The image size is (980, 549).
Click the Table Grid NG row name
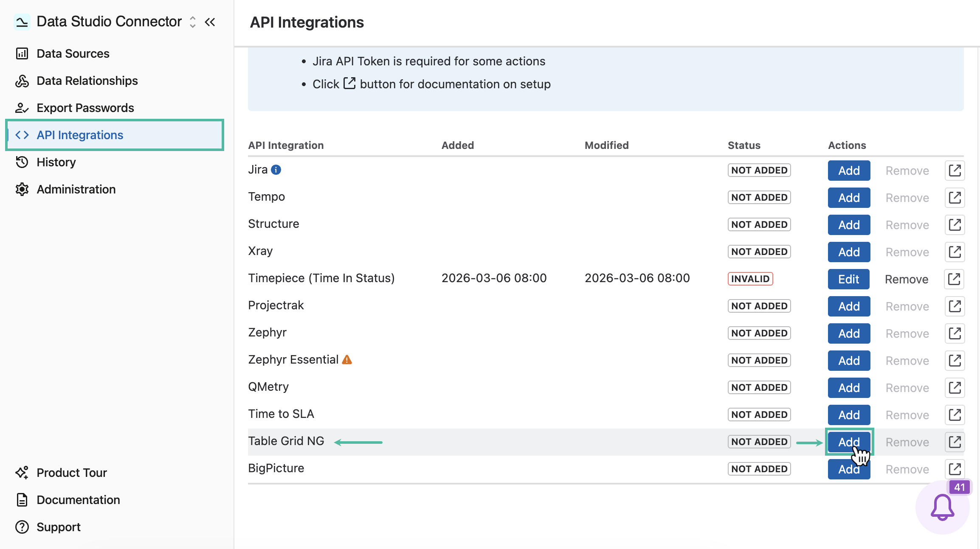(286, 441)
